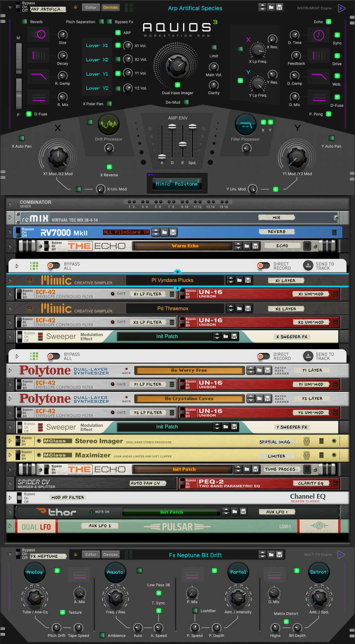The width and height of the screenshot is (355, 644).
Task: Expand the Thor AUX LFO 1 device
Action: (10, 512)
